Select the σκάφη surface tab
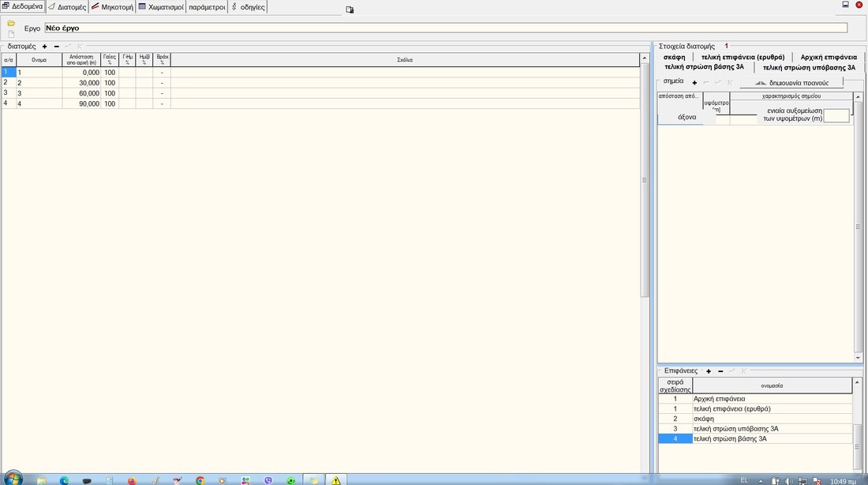The image size is (868, 485). 674,57
